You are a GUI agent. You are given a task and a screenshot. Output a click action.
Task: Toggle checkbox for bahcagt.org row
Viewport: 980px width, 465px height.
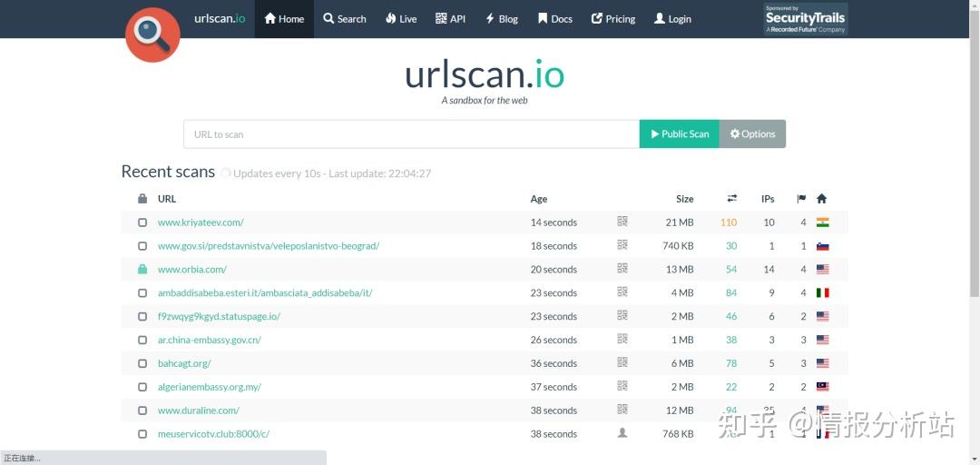(x=142, y=363)
